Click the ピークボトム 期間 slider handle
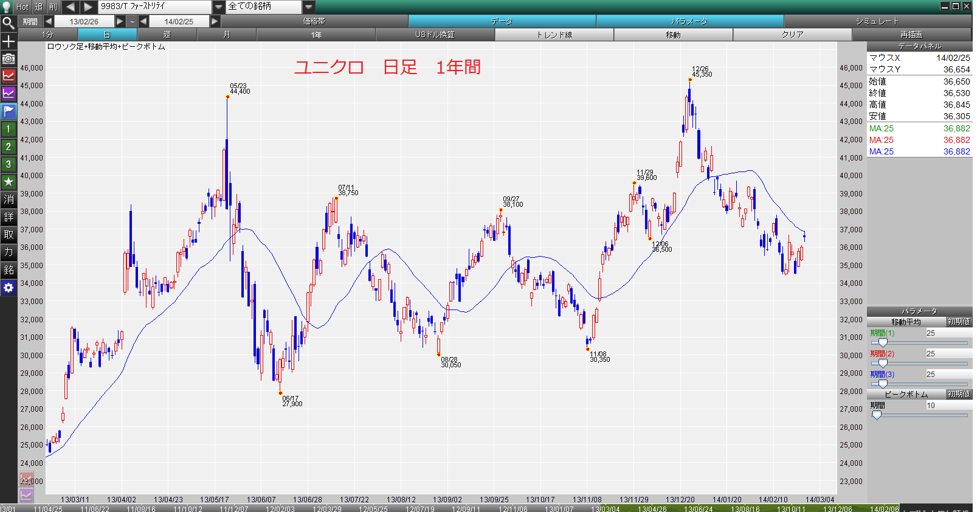980x512 pixels. pos(877,415)
